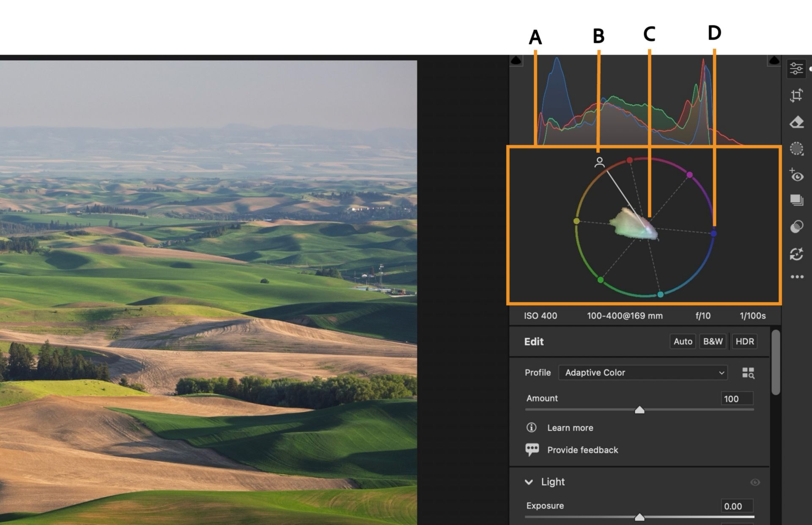Click the landscape photo preview
This screenshot has height=525, width=812.
pos(208,292)
